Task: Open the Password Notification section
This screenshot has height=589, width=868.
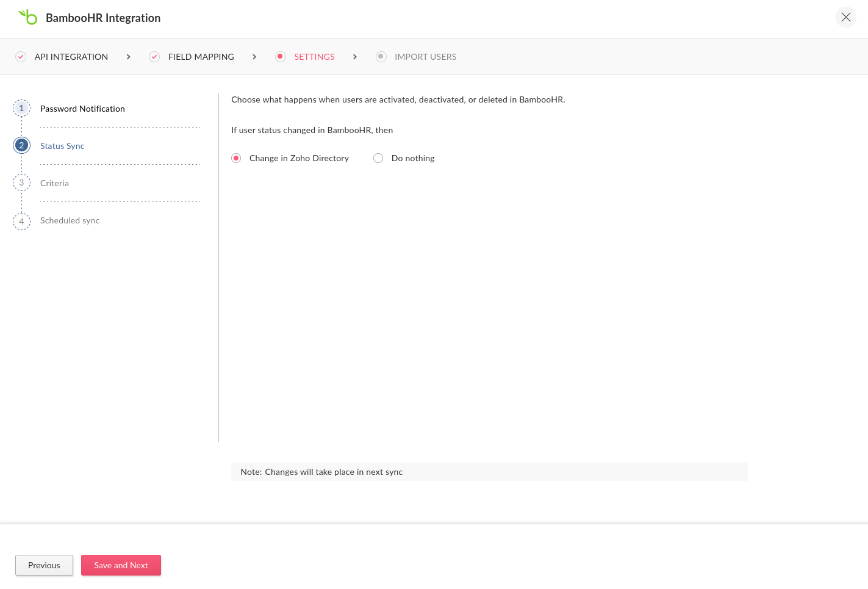Action: 82,109
